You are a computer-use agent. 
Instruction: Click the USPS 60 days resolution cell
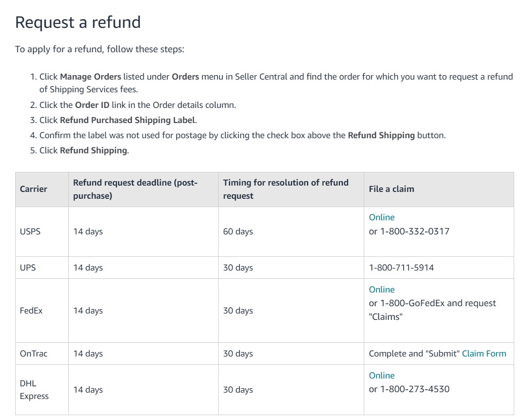tap(291, 231)
